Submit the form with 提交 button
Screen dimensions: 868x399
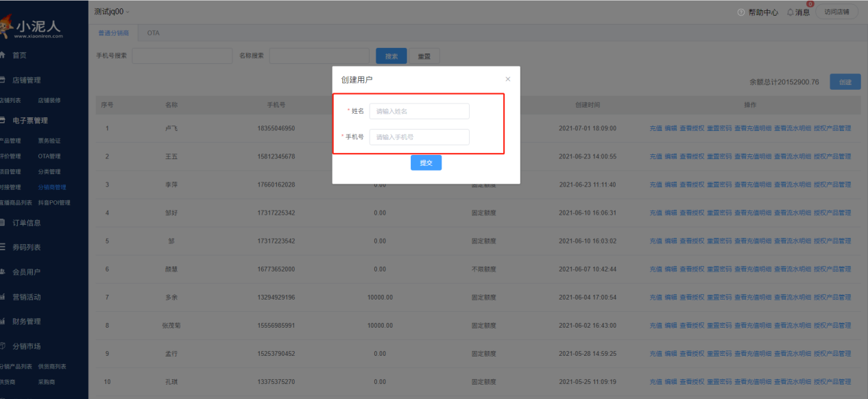pyautogui.click(x=426, y=163)
